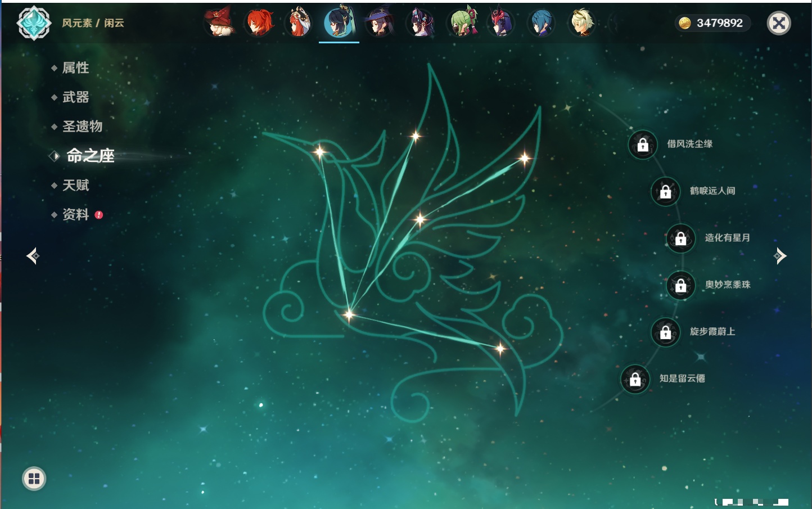Pick the green-haired Kuki Shinobu avatar
Screen dimensions: 812x509
(x=462, y=22)
